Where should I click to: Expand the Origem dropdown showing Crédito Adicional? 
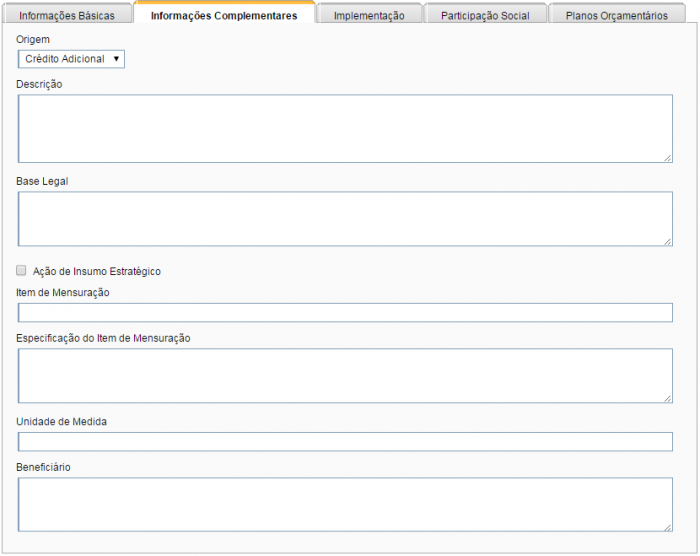71,59
